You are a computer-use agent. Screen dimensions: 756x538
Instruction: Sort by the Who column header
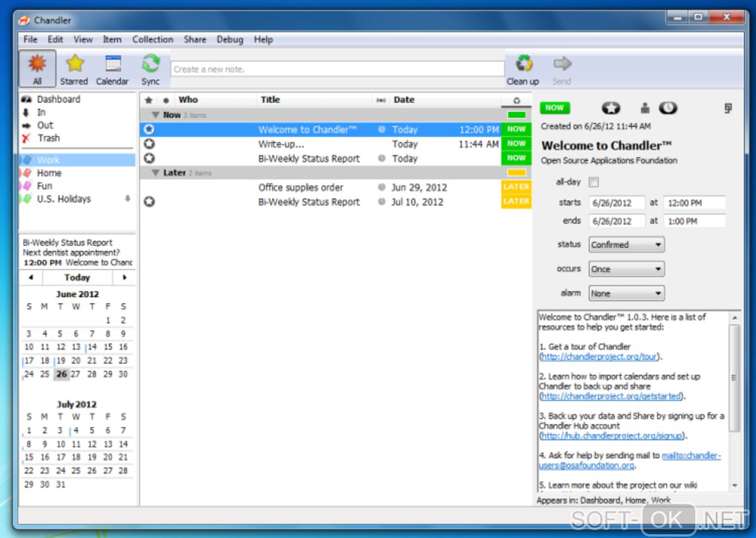pos(215,100)
